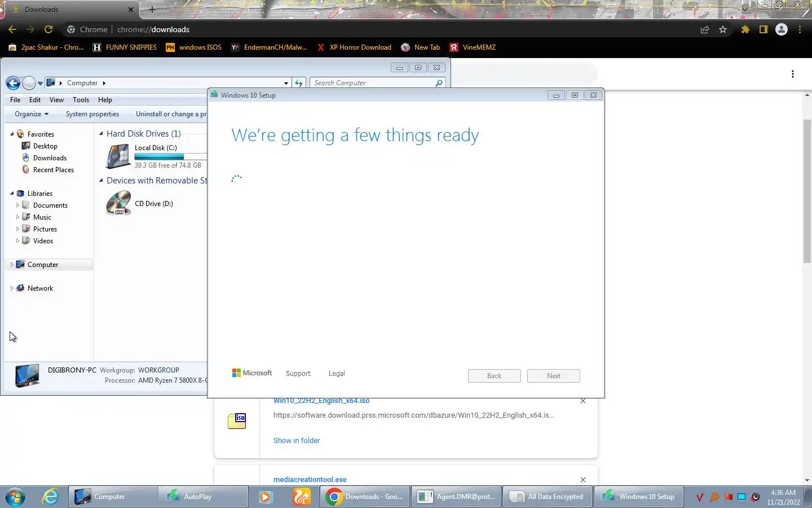Toggle Chrome side panel icon
This screenshot has height=508, width=812.
[764, 29]
